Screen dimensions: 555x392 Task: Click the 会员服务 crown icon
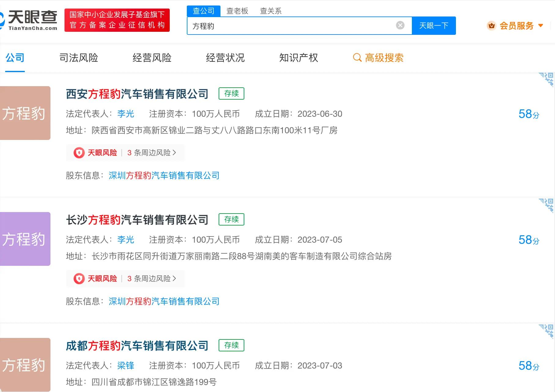tap(492, 26)
